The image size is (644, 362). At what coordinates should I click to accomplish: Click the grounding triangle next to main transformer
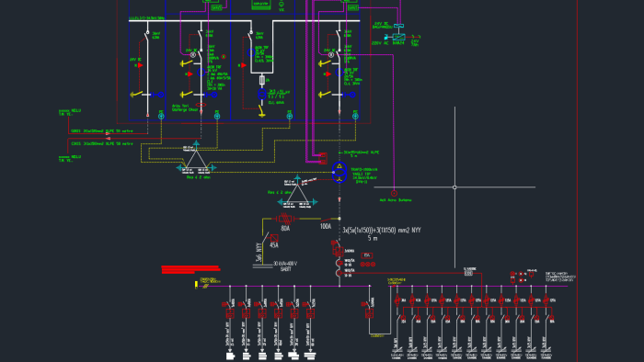pos(297,193)
